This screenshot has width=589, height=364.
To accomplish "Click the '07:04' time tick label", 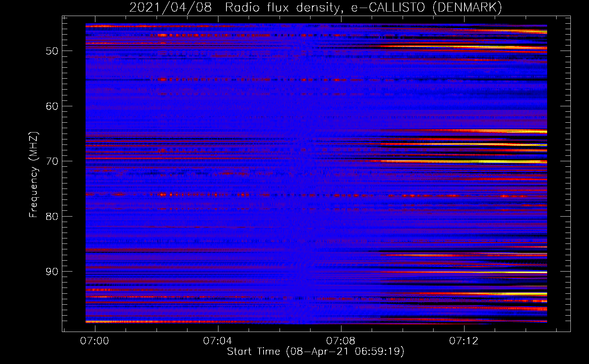I will [218, 341].
